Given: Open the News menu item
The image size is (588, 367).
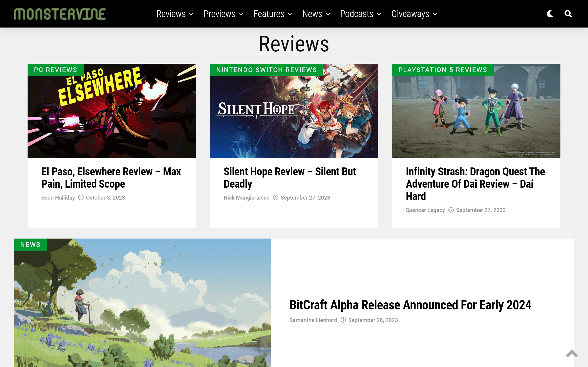Looking at the screenshot, I should click(x=312, y=14).
